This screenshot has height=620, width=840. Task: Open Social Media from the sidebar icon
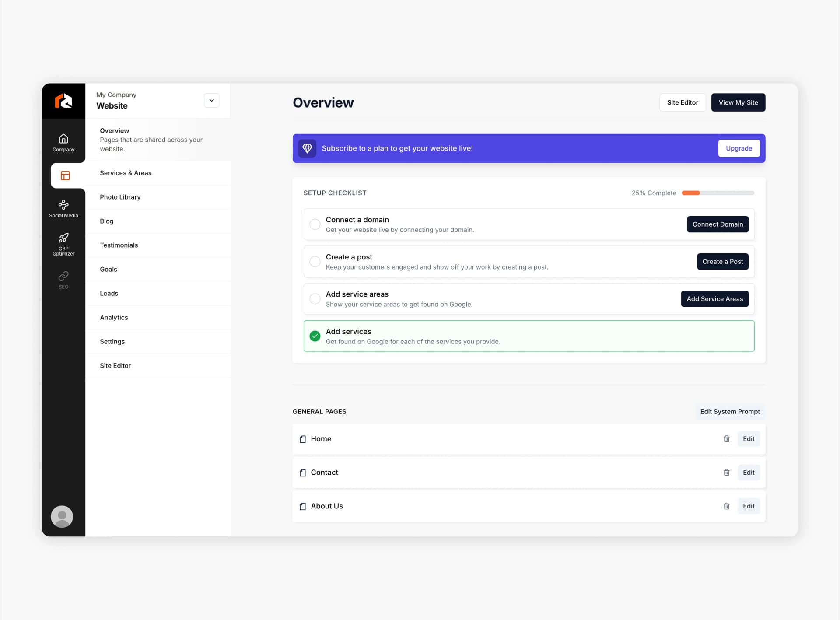pos(63,207)
